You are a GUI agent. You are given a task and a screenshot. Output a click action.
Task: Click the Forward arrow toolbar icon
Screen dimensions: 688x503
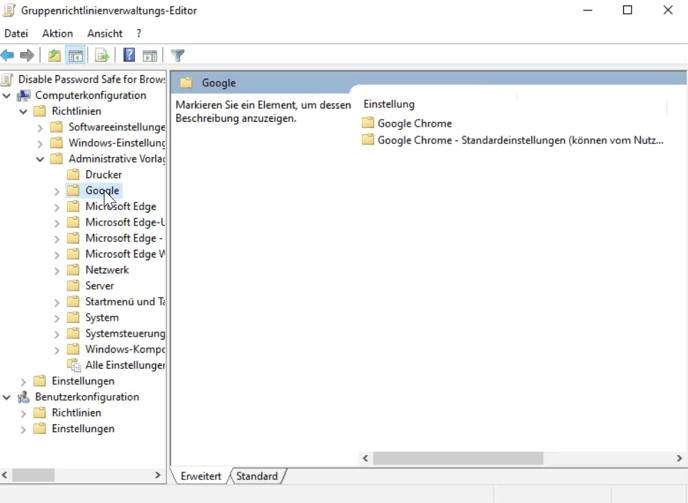pyautogui.click(x=27, y=56)
